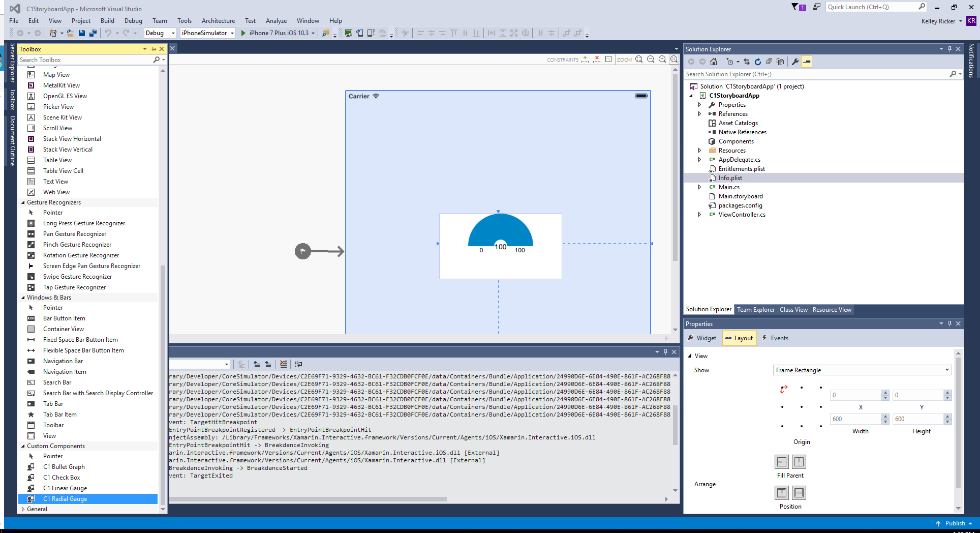This screenshot has height=533, width=980.
Task: Click Fill Parent vertically button
Action: [x=799, y=462]
